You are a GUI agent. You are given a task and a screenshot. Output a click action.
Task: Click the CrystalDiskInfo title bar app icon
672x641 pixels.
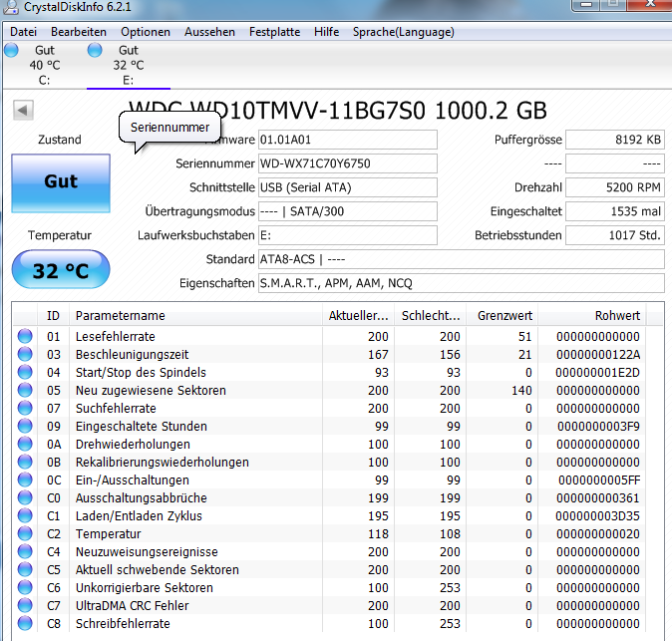tap(11, 6)
